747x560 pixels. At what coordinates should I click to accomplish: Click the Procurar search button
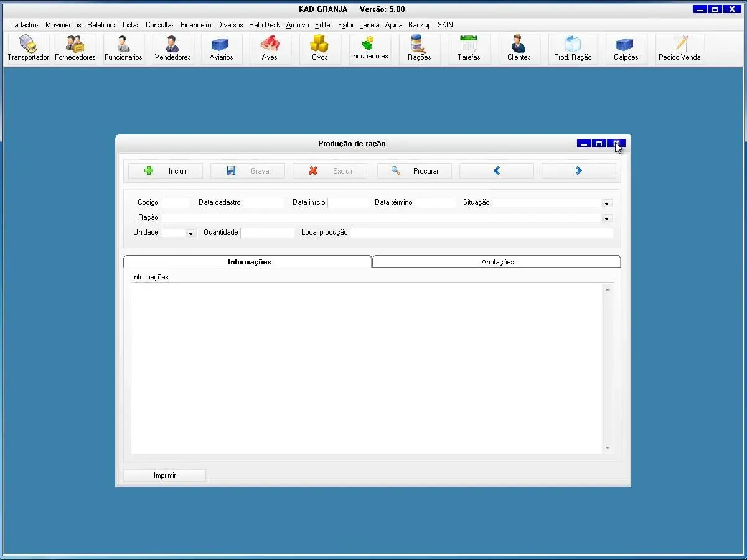[x=415, y=171]
